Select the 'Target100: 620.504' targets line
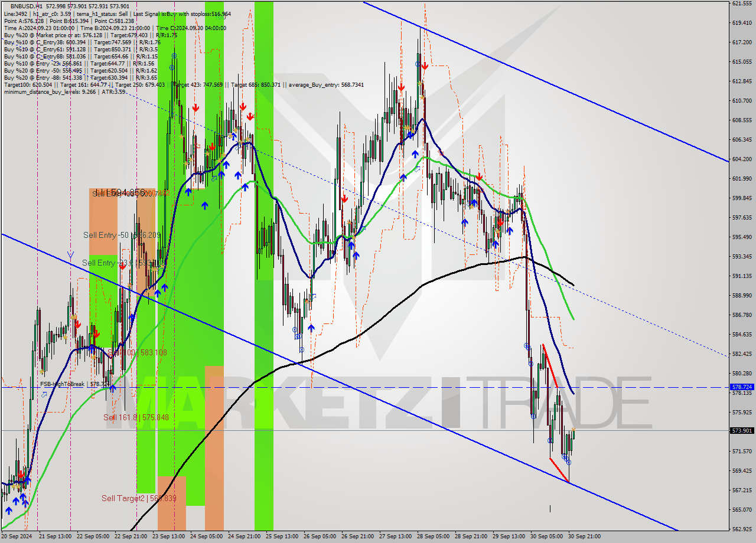This screenshot has height=543, width=756. (184, 84)
